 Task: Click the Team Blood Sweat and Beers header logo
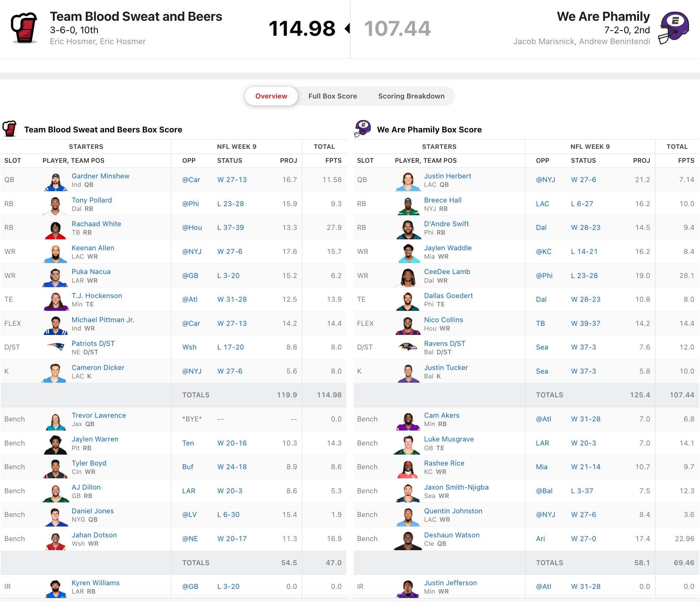(x=24, y=28)
